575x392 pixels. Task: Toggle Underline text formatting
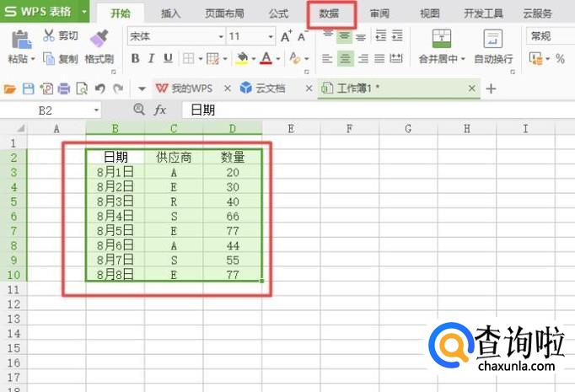click(x=168, y=58)
